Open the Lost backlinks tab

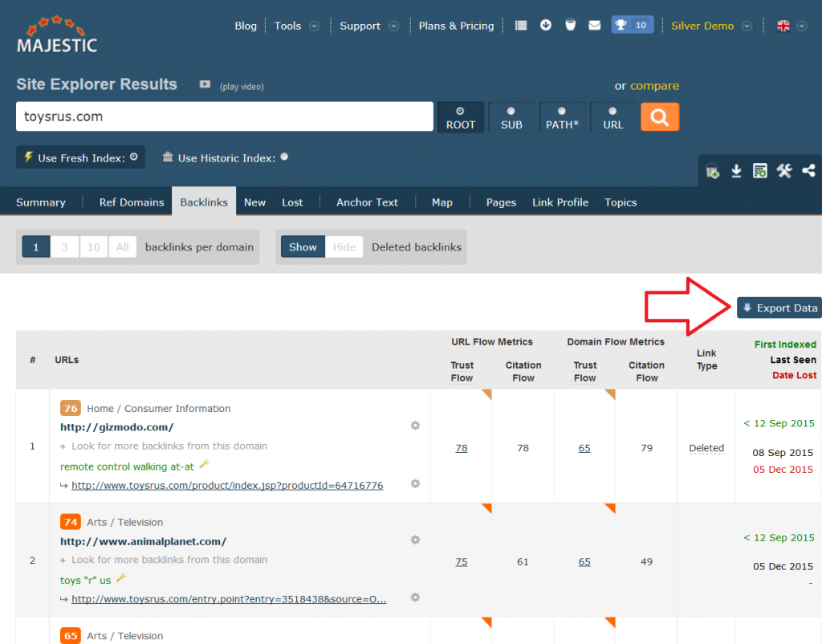coord(292,202)
